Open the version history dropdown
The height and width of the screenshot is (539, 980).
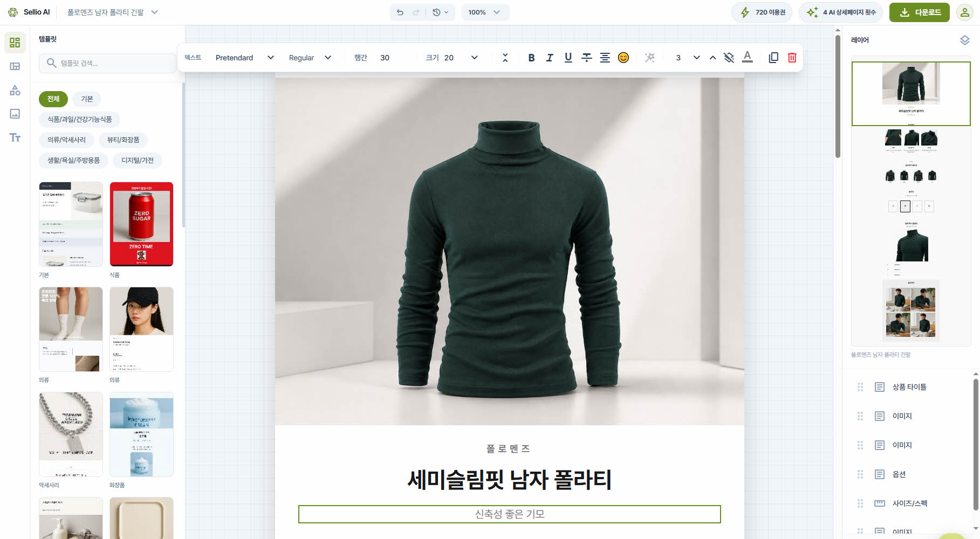tap(440, 12)
